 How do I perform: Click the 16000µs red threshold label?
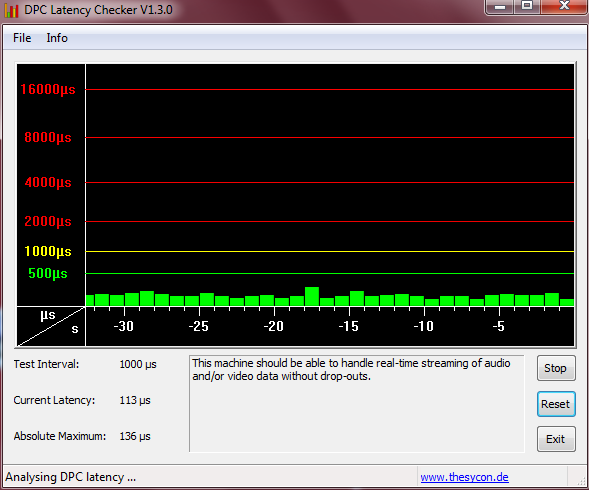(48, 89)
